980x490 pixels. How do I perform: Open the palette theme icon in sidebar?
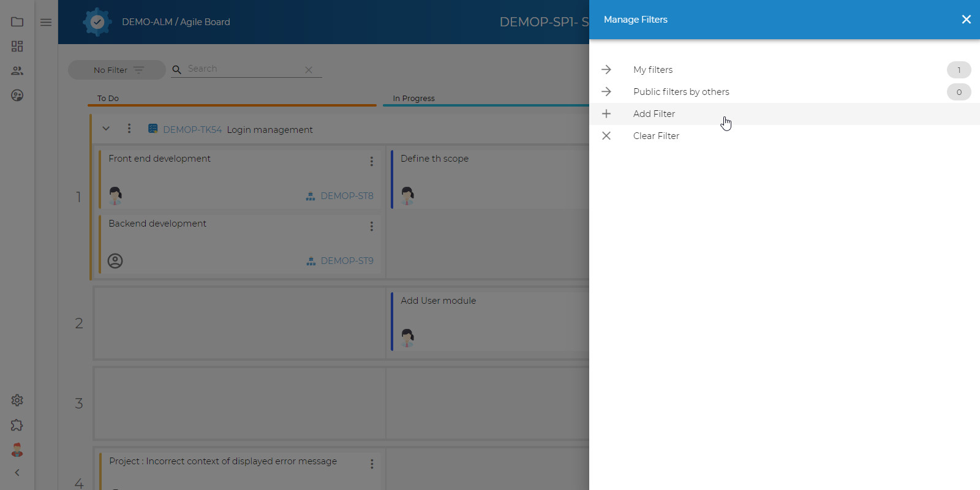click(x=17, y=96)
